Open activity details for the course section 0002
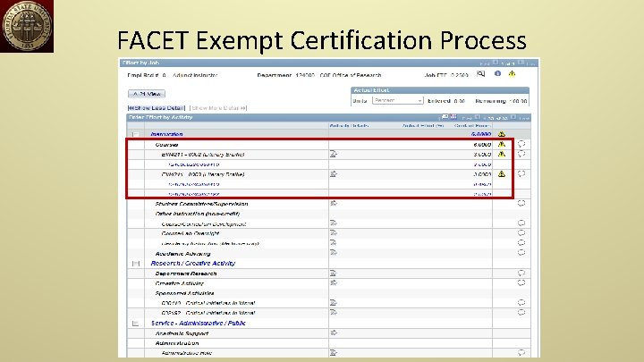The width and height of the screenshot is (644, 362). point(334,154)
